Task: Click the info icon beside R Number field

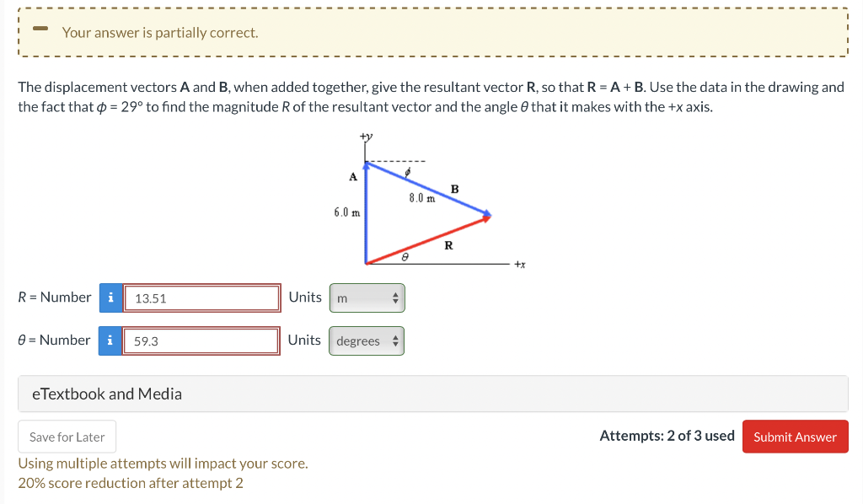Action: [110, 298]
